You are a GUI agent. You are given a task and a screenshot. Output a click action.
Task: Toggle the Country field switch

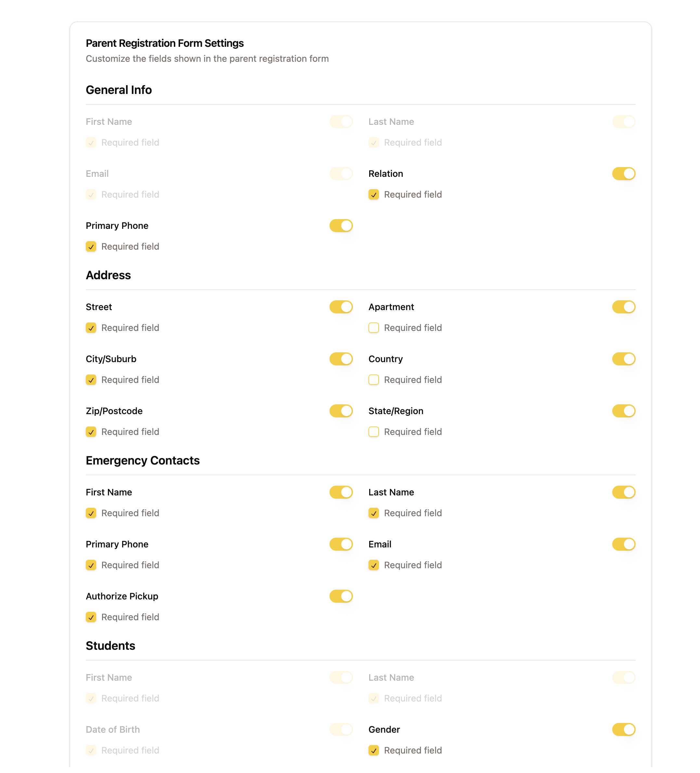coord(623,359)
